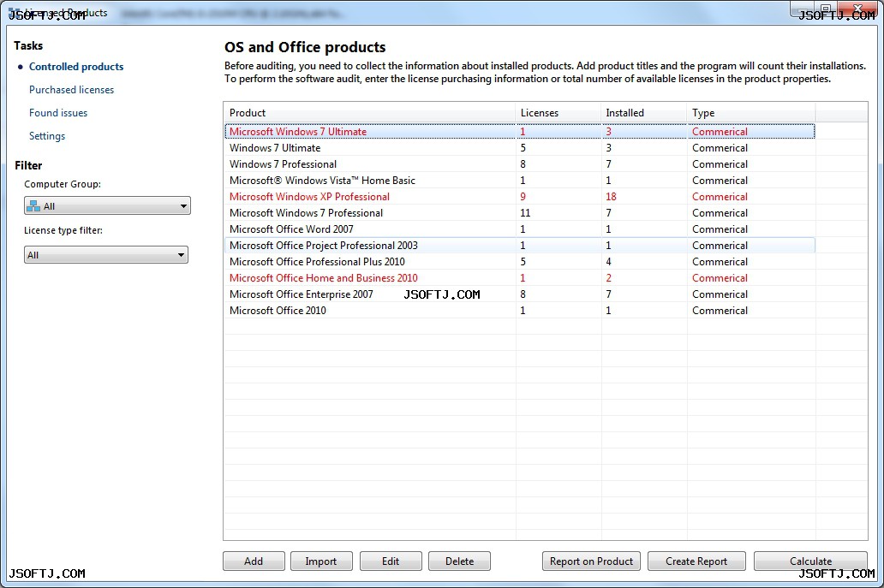Click installed count 18 for Windows XP
Viewport: 884px width, 588px height.
tap(611, 197)
